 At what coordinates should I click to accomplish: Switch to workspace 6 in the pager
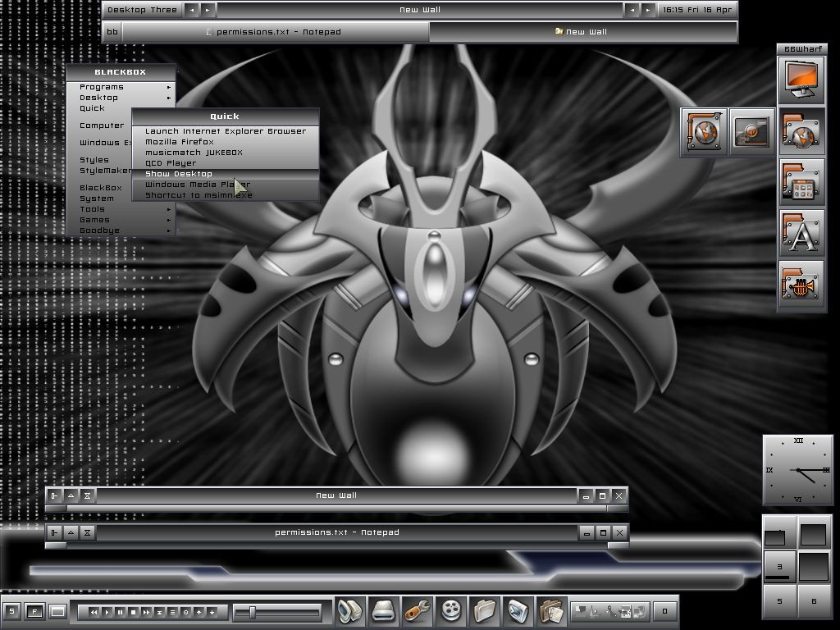(814, 600)
